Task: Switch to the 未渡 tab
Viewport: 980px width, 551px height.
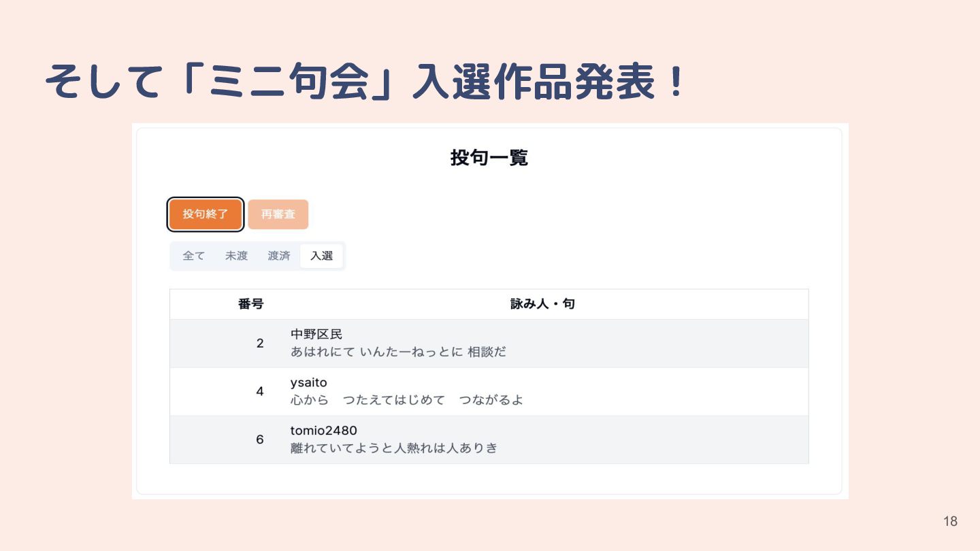Action: coord(237,256)
